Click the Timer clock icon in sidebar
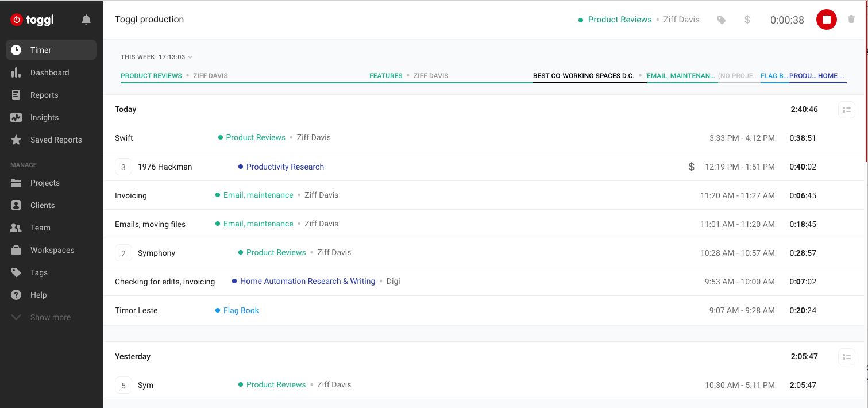This screenshot has width=868, height=408. pyautogui.click(x=16, y=50)
